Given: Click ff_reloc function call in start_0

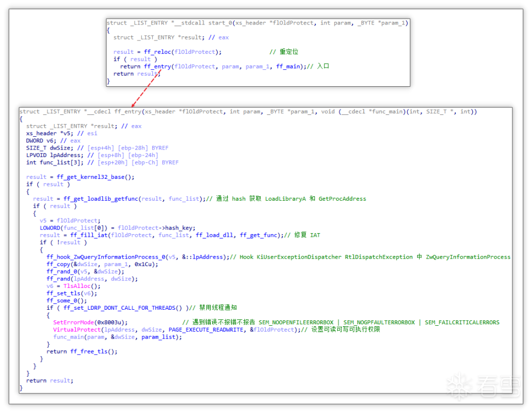Looking at the screenshot, I should click(x=157, y=52).
